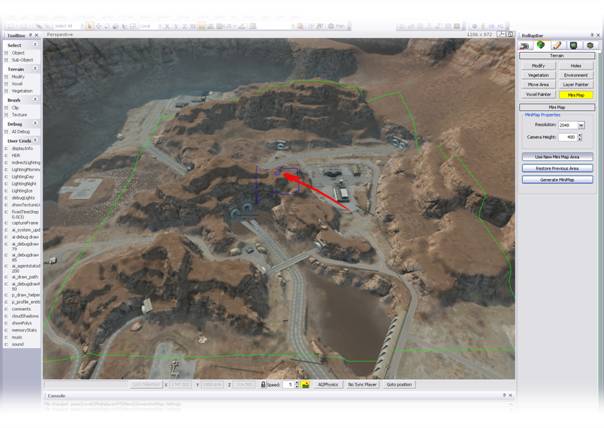Image resolution: width=604 pixels, height=428 pixels.
Task: Toggle the cloudShadows user command
Action: tap(25, 316)
